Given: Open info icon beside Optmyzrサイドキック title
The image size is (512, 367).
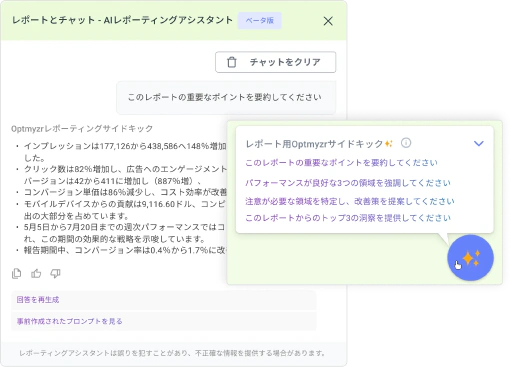Looking at the screenshot, I should tap(406, 143).
